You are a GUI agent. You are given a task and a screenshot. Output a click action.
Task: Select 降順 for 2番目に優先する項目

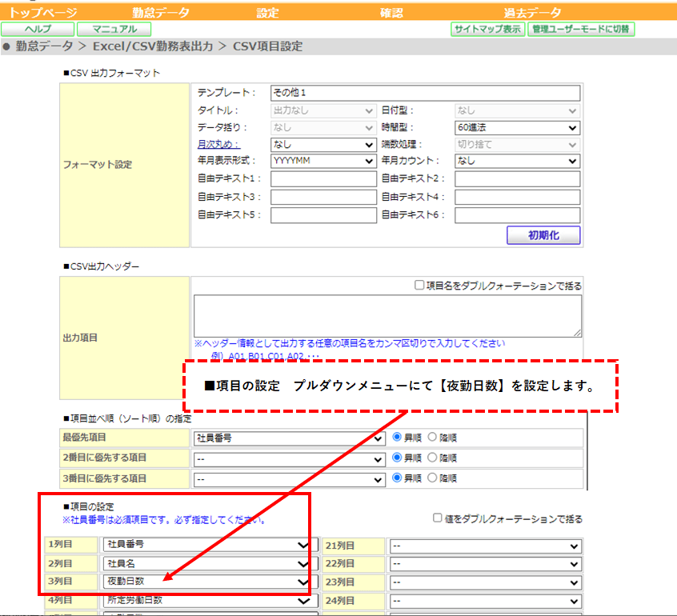point(432,457)
